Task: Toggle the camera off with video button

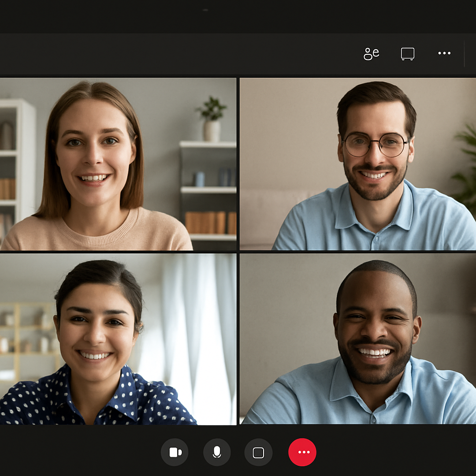Action: pos(175,452)
